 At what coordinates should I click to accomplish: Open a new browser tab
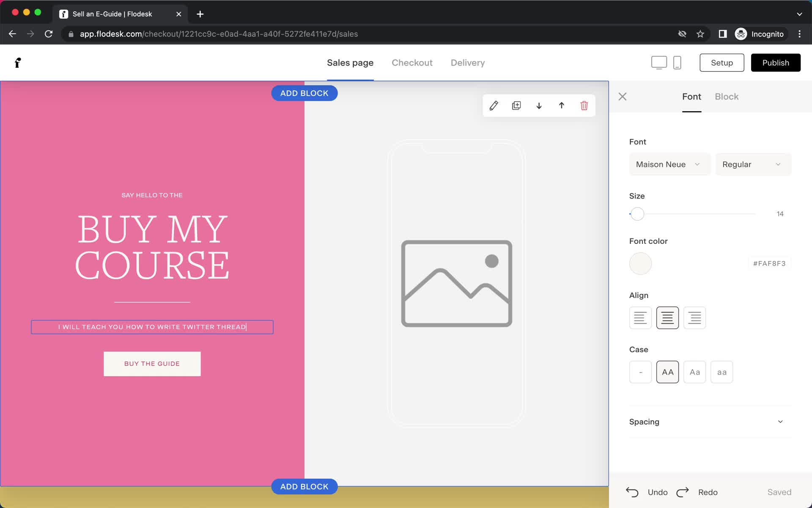tap(200, 14)
